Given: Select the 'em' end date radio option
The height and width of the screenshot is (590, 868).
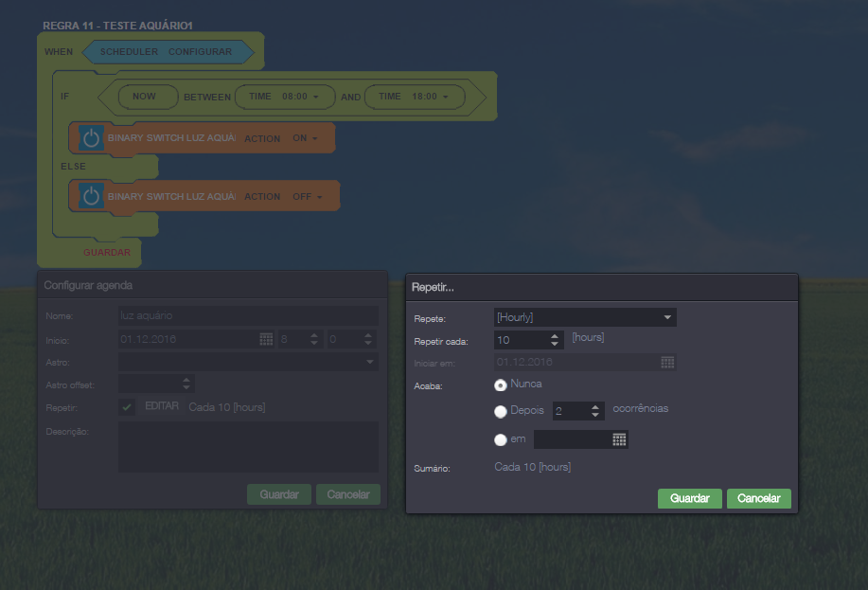Looking at the screenshot, I should pos(501,439).
